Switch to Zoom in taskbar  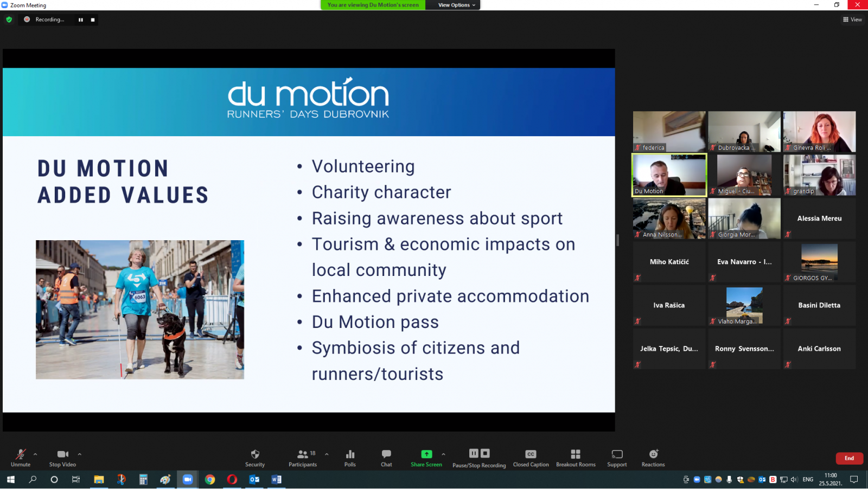coord(188,479)
